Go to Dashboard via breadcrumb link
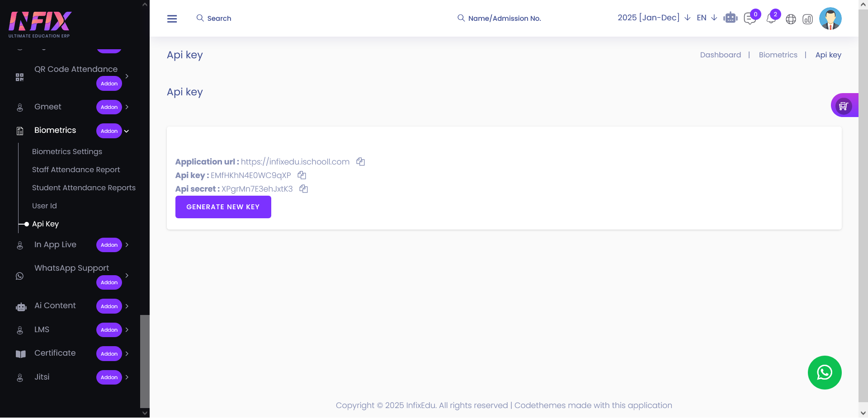The width and height of the screenshot is (868, 418). (720, 55)
